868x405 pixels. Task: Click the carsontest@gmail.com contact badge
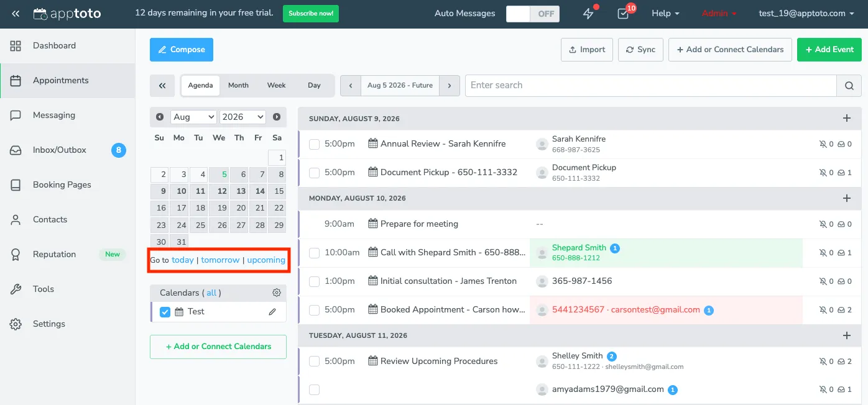tap(709, 310)
